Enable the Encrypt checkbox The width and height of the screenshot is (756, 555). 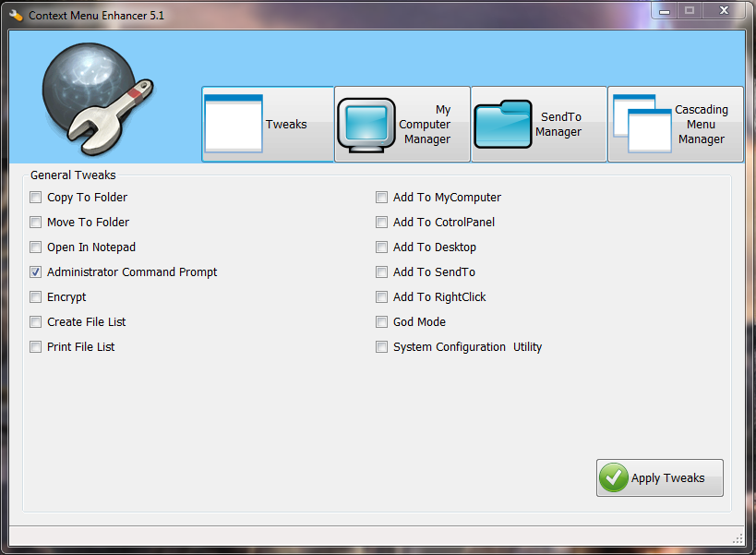pyautogui.click(x=36, y=297)
